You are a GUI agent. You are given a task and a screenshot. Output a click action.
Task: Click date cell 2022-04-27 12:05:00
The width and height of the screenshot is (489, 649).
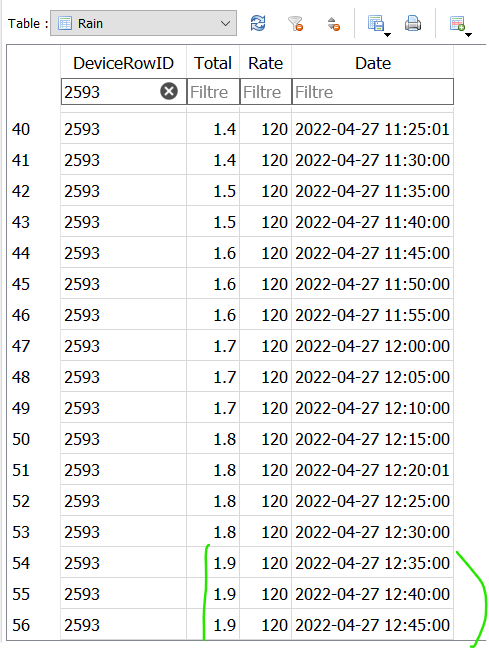[x=373, y=377]
